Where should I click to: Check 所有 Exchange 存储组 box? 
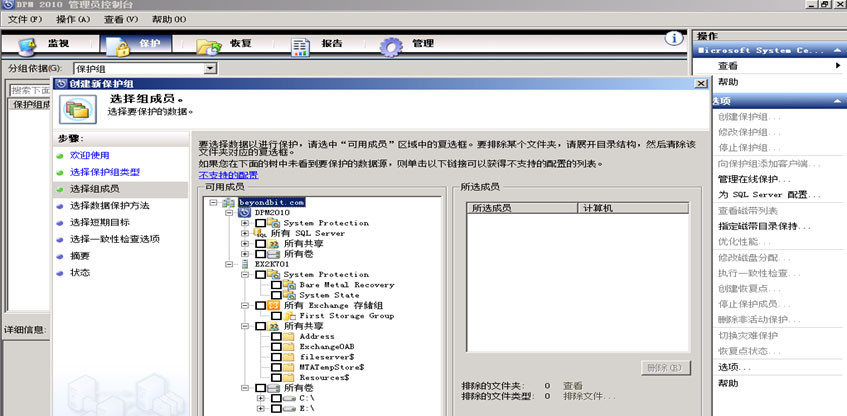coord(260,305)
